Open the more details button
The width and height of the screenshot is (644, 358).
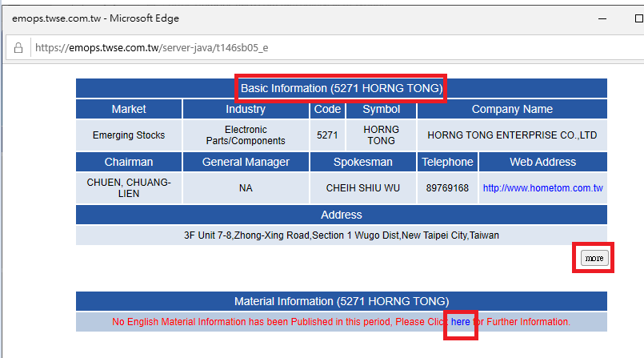pyautogui.click(x=594, y=258)
